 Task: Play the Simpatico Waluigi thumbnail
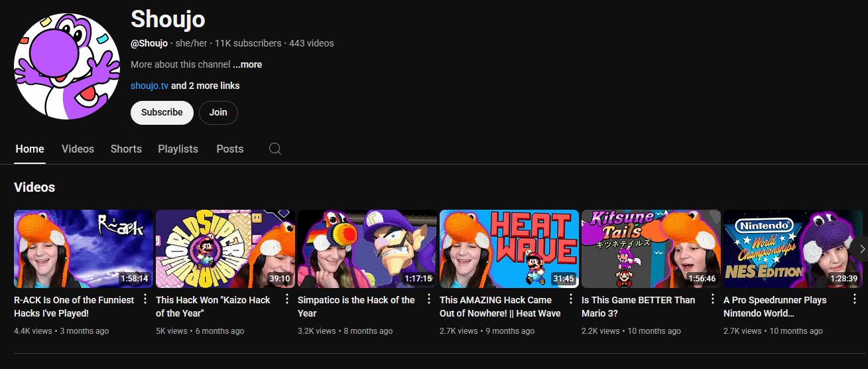pos(367,249)
